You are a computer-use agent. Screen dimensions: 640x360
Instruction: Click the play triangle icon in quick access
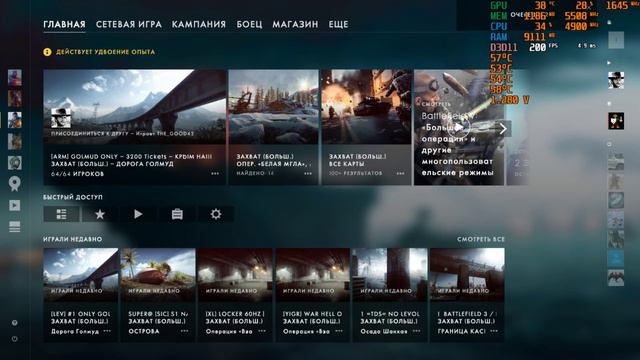coord(138,214)
